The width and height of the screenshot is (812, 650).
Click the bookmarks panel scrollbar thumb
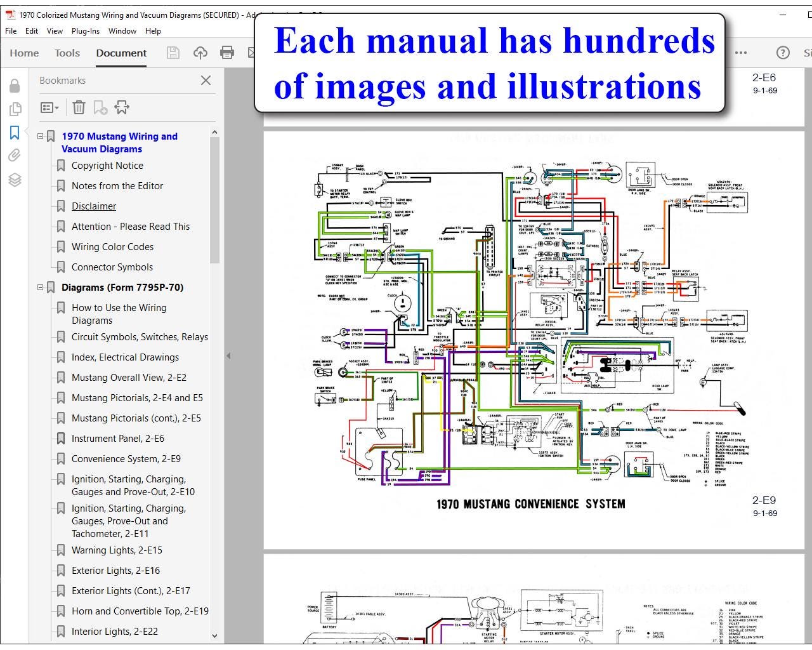(214, 200)
